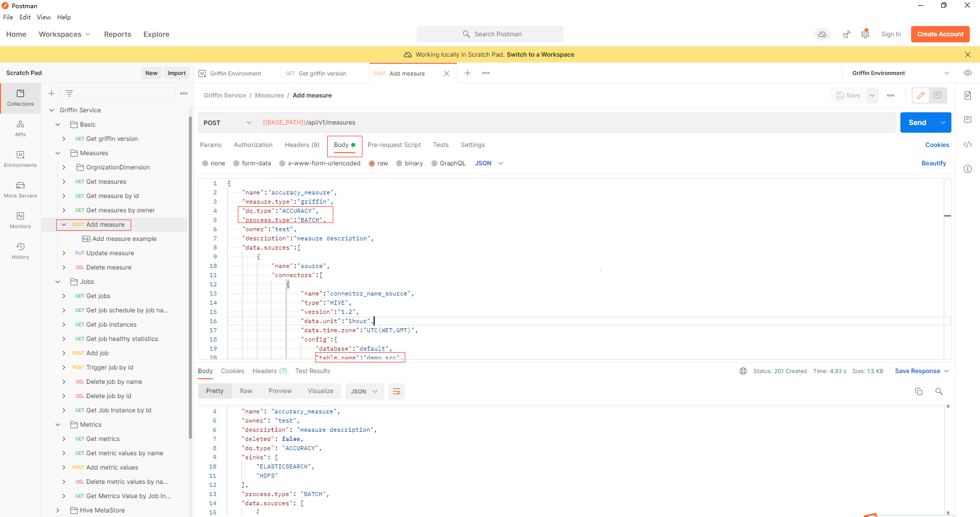The image size is (980, 517).
Task: Click the satellite capture requests icon
Action: coord(847,34)
